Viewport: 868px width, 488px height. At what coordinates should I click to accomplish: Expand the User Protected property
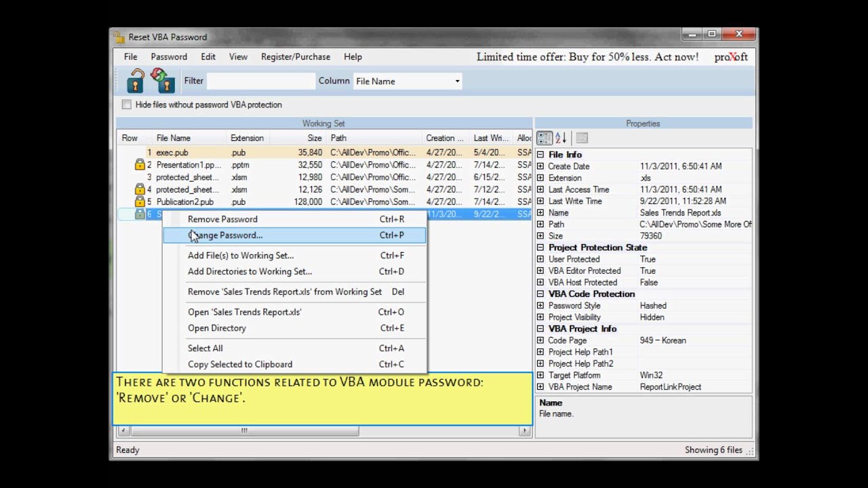(540, 259)
